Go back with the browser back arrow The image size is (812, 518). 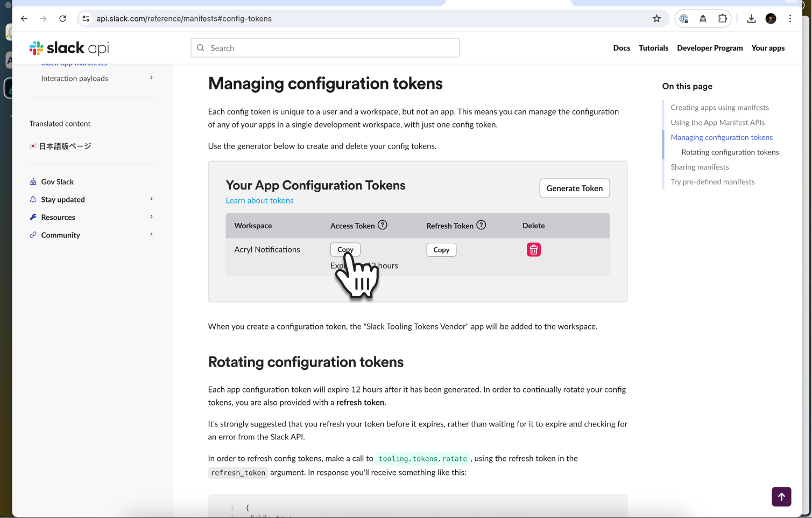[24, 18]
